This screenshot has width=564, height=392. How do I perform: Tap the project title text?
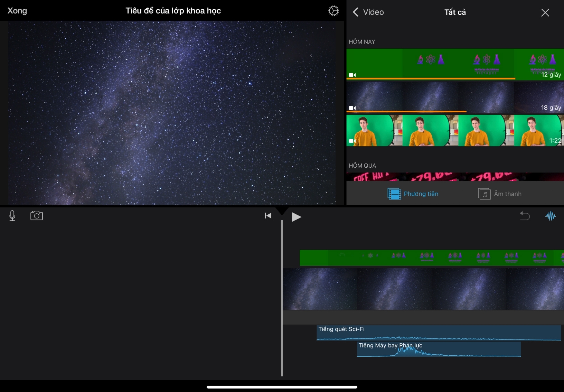173,11
